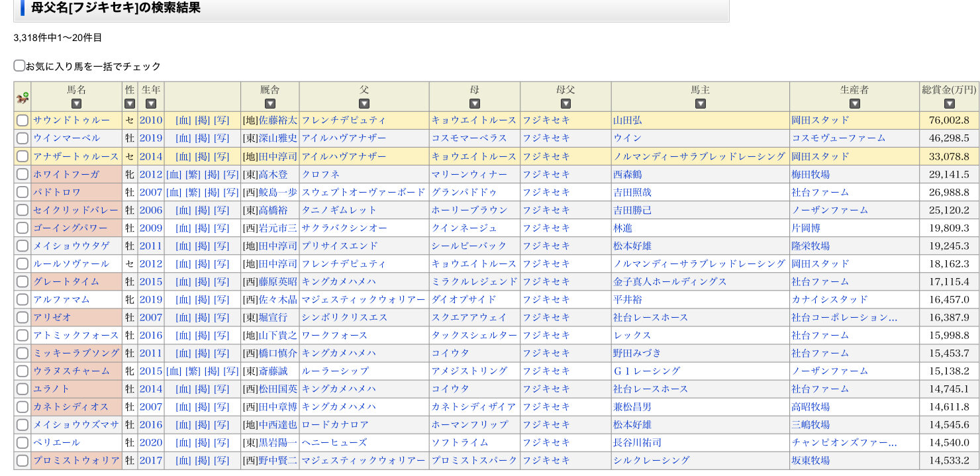Viewport: 980px width, 476px height.
Task: Open sort dropdown for breeder column
Action: [x=855, y=104]
